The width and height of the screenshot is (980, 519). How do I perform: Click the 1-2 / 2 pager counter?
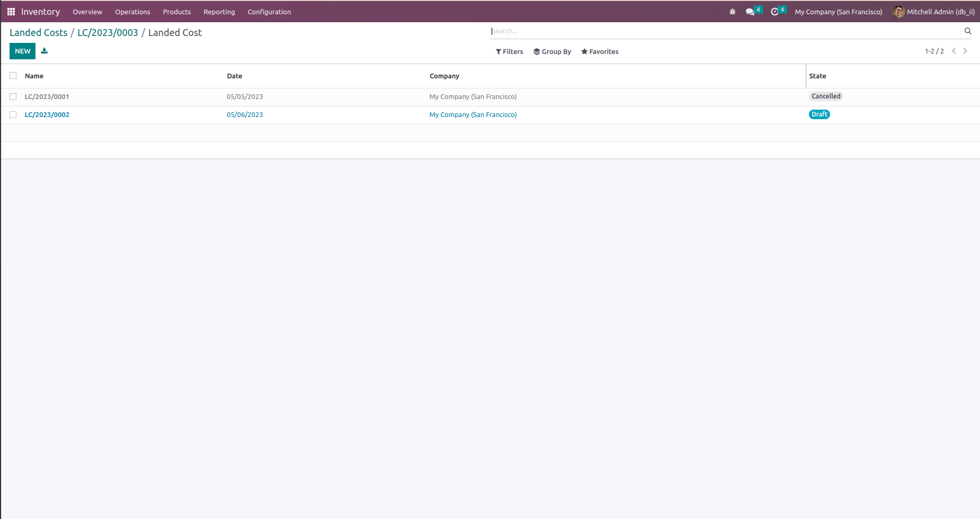[934, 51]
